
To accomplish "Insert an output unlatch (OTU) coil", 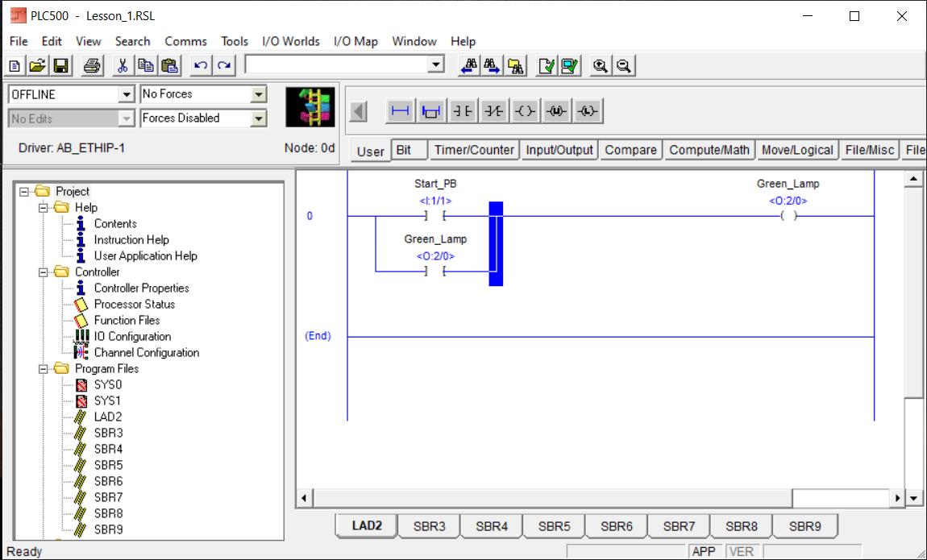I will [556, 111].
